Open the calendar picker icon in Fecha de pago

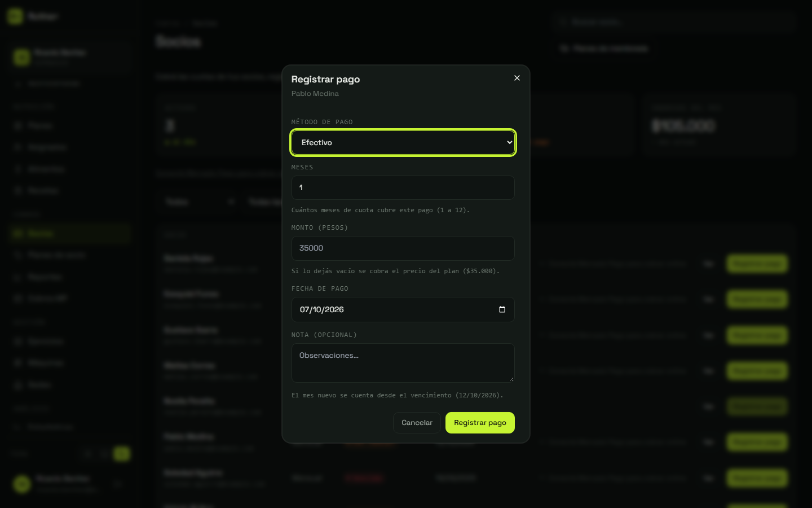pyautogui.click(x=502, y=309)
